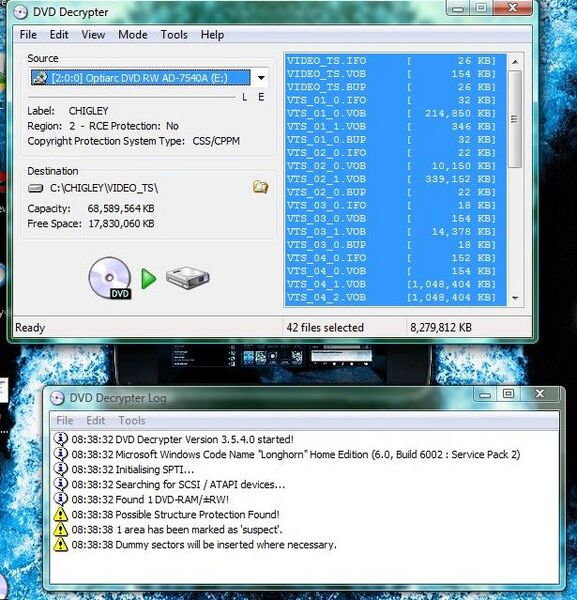Select VTS_03_0.IFO file row
Viewport: 577px width, 600px height.
[396, 205]
